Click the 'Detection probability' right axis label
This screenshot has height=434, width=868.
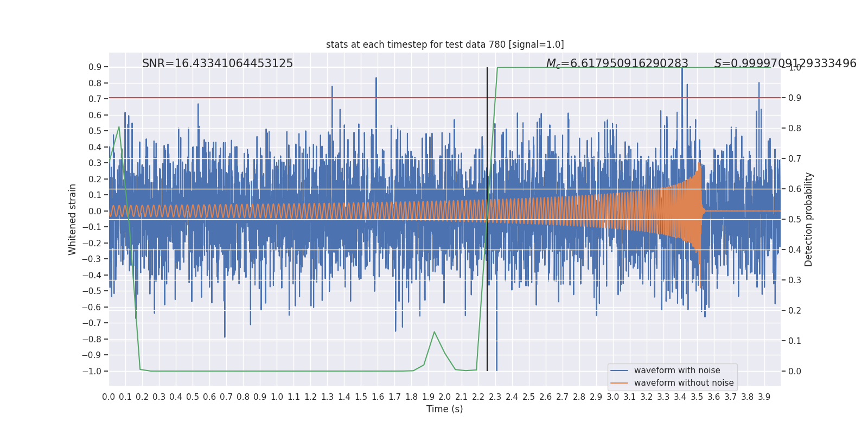point(809,219)
